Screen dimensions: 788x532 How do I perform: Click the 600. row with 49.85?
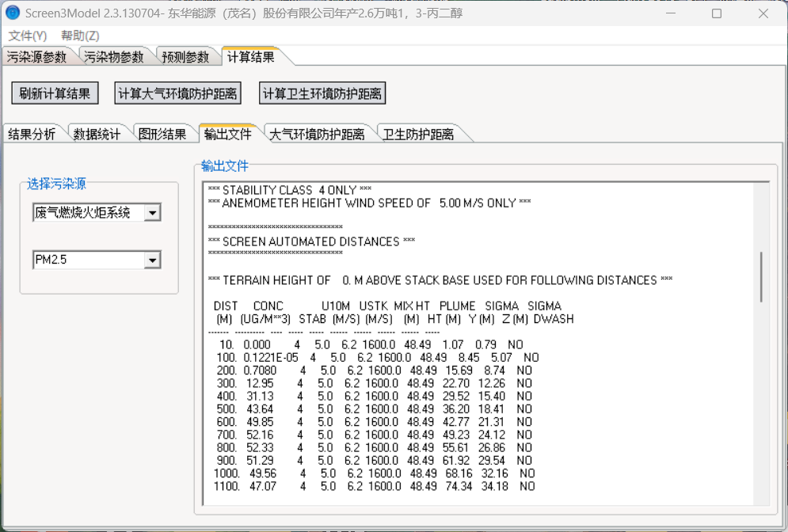(375, 422)
